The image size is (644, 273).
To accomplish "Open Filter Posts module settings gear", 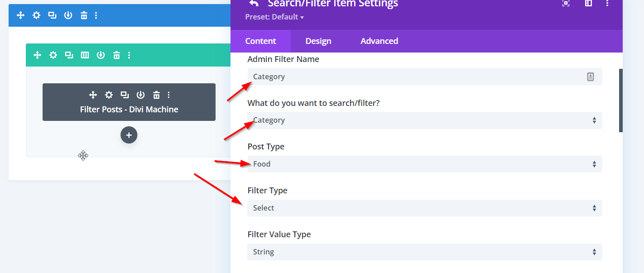I will point(109,95).
